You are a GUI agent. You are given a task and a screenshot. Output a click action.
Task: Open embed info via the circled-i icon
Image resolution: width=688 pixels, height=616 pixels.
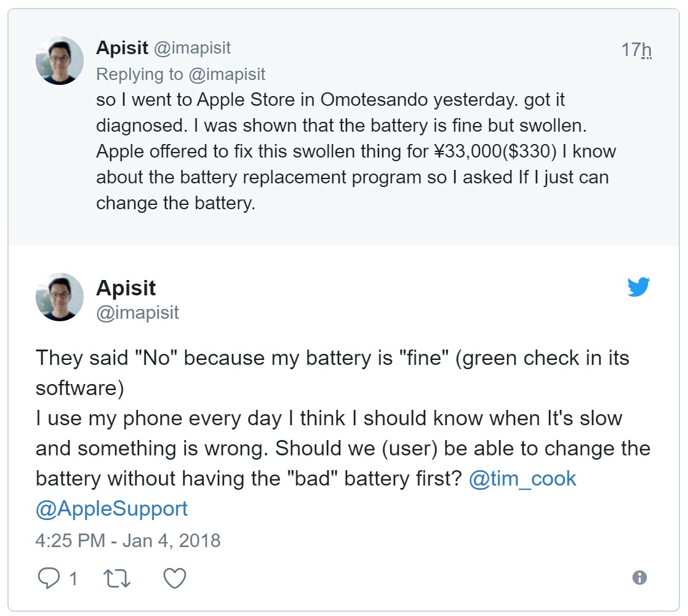click(639, 577)
